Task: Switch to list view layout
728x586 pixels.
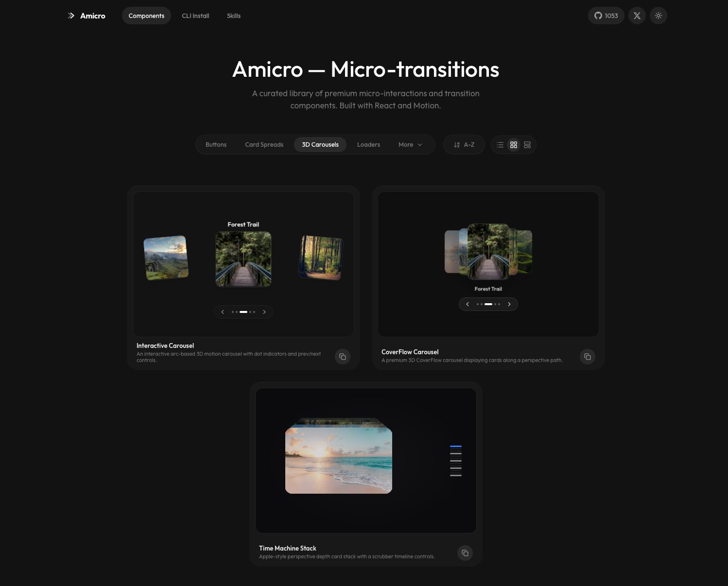Action: (500, 145)
